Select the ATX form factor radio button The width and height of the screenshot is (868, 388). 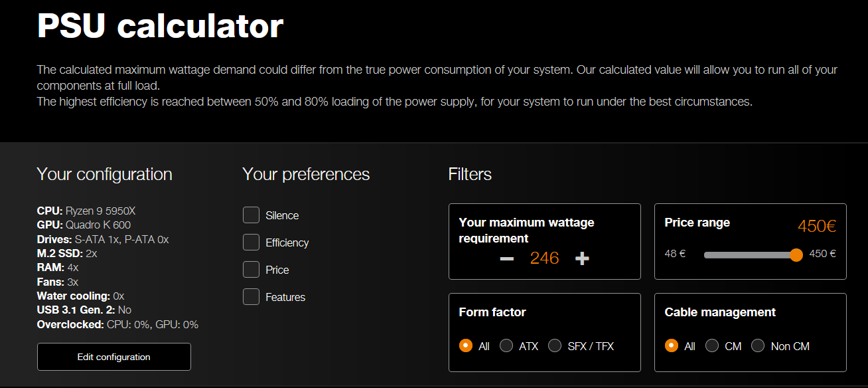point(506,346)
